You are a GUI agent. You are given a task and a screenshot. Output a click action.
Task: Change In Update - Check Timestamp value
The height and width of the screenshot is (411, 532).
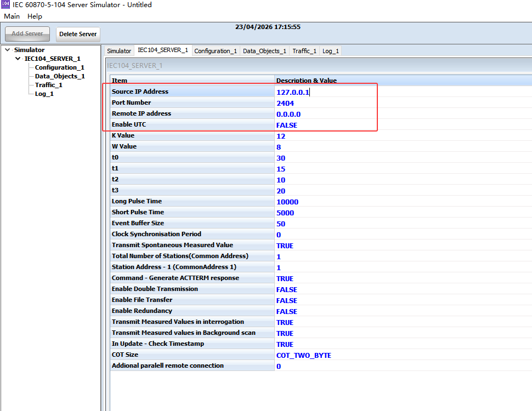point(285,345)
